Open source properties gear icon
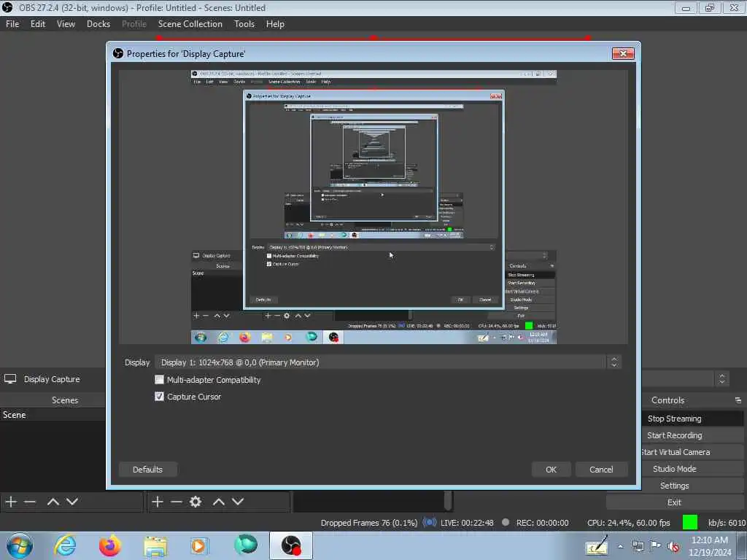The image size is (747, 560). pos(196,502)
